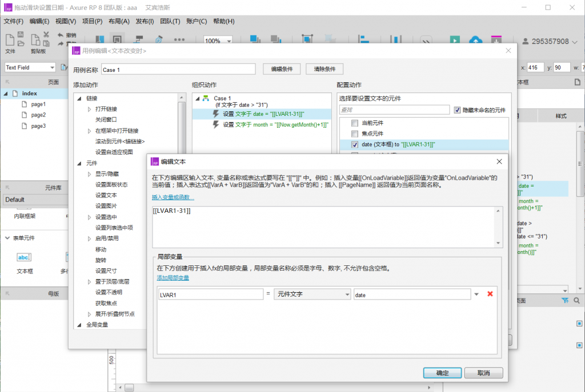Click the cloud publish/share icon
Image resolution: width=585 pixels, height=392 pixels.
point(475,39)
